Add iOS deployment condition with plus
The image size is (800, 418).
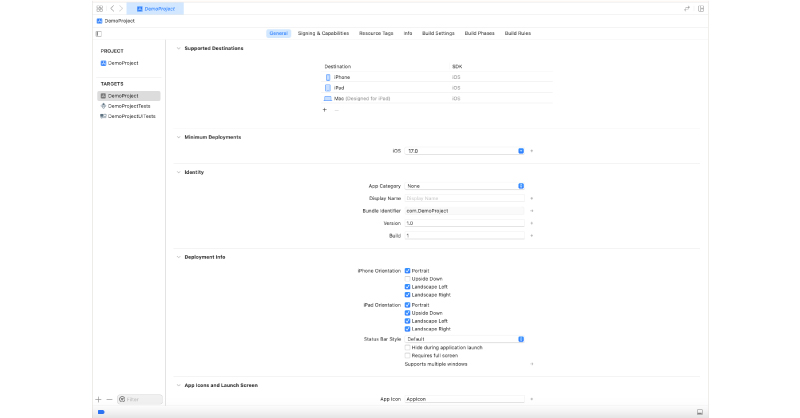532,151
